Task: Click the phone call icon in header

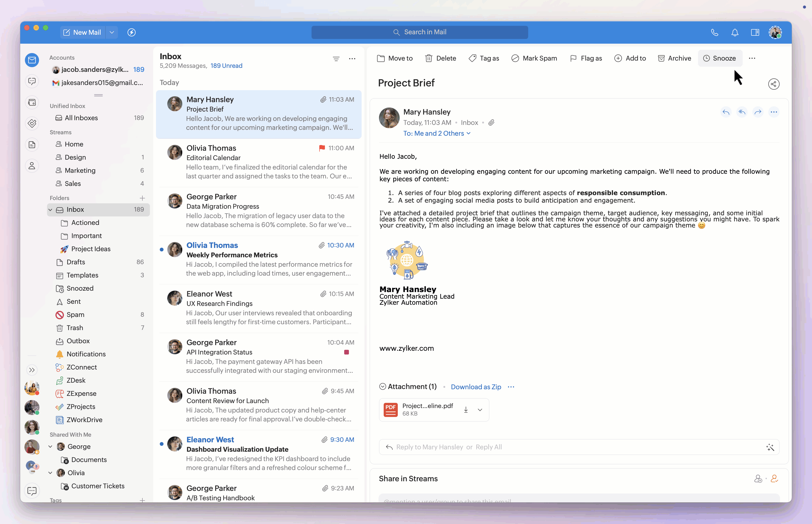Action: [714, 32]
